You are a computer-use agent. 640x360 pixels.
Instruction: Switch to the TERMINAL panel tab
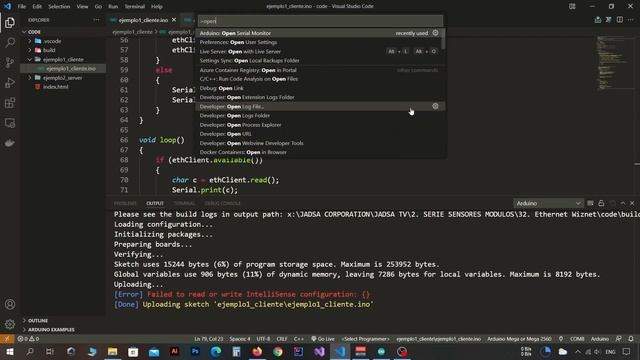[184, 203]
